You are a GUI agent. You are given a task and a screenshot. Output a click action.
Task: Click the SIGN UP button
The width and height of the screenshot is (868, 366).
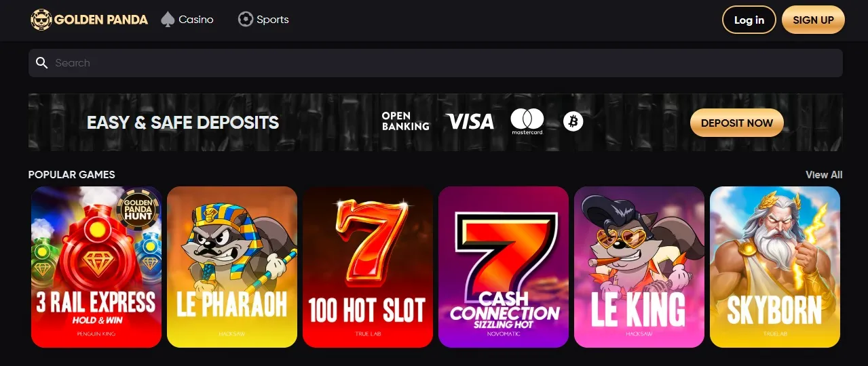click(813, 20)
